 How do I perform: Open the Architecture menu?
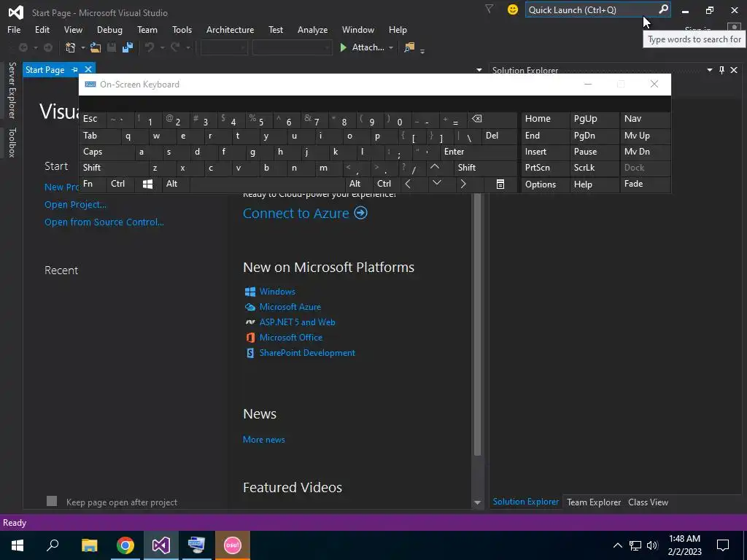pos(230,29)
